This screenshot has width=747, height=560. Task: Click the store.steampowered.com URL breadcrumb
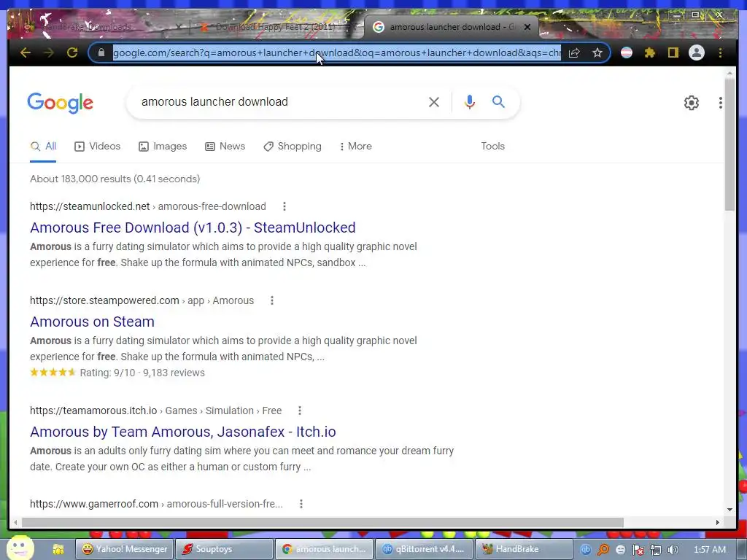[x=142, y=300]
